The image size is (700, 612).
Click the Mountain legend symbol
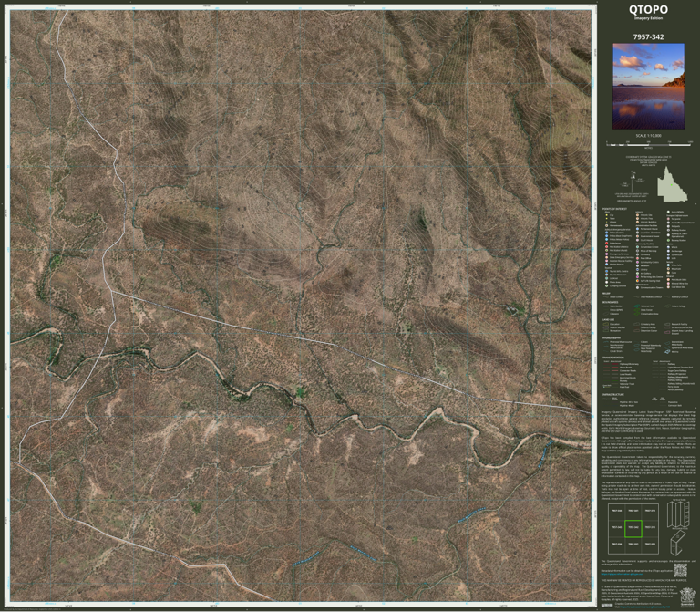(668, 269)
